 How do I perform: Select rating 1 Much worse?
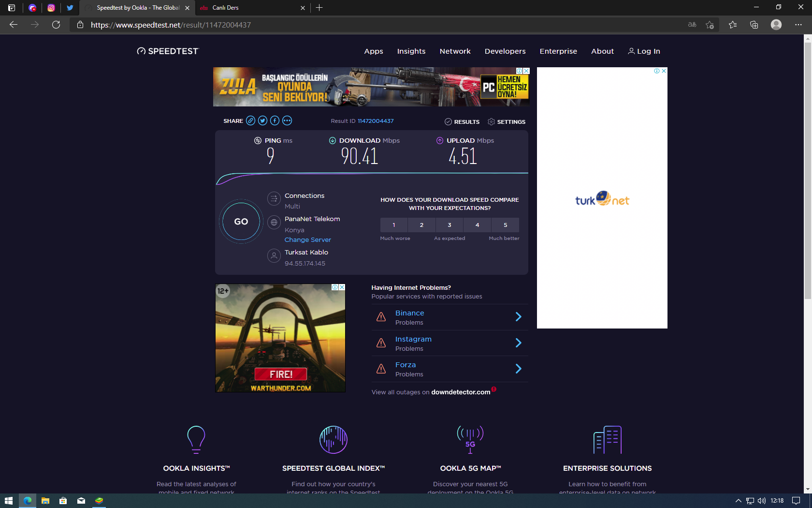(x=394, y=225)
